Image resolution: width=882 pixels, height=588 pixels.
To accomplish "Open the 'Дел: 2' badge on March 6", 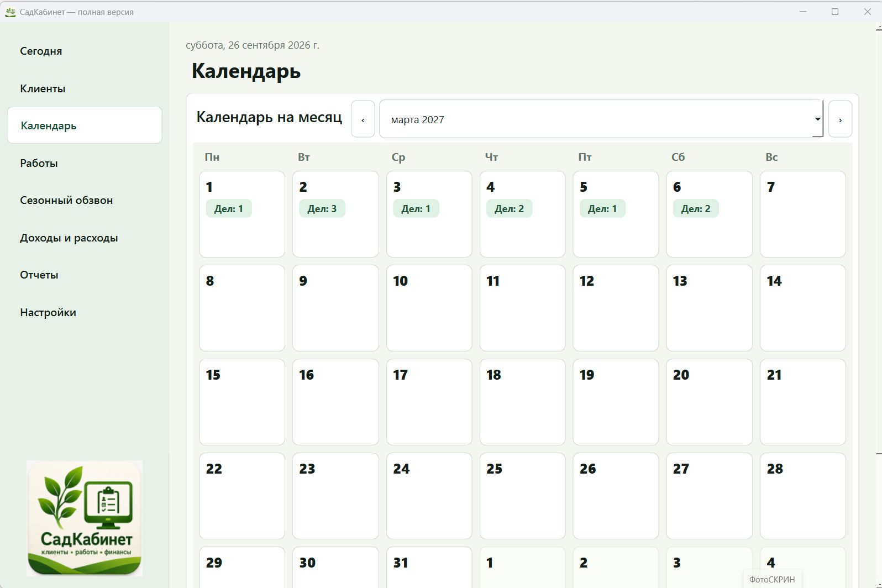I will pyautogui.click(x=696, y=209).
